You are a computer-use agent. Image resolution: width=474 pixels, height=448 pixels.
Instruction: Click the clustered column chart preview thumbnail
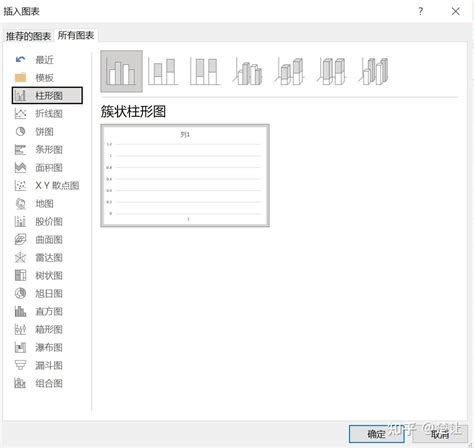pyautogui.click(x=185, y=176)
